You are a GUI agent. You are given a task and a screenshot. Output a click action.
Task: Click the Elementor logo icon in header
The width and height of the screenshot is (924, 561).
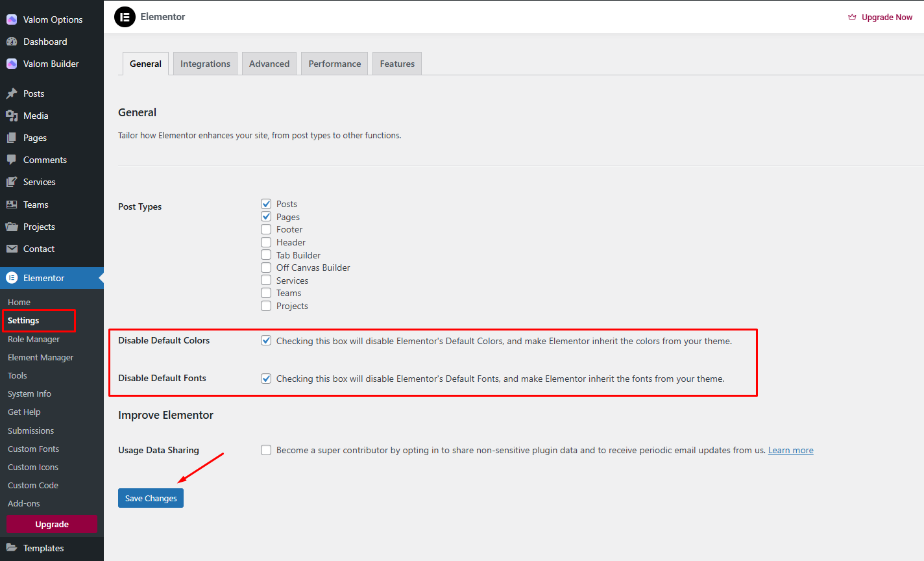coord(125,17)
